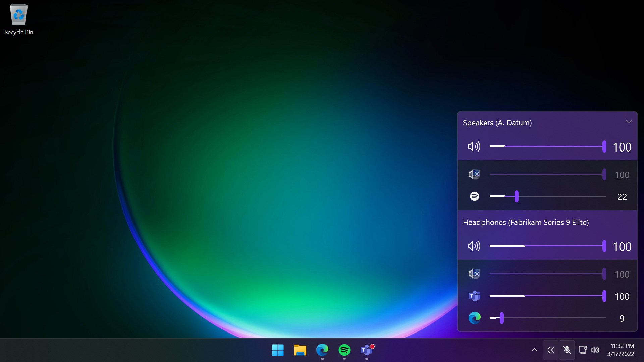This screenshot has height=362, width=644.
Task: Toggle microphone mute in the system tray
Action: click(567, 350)
